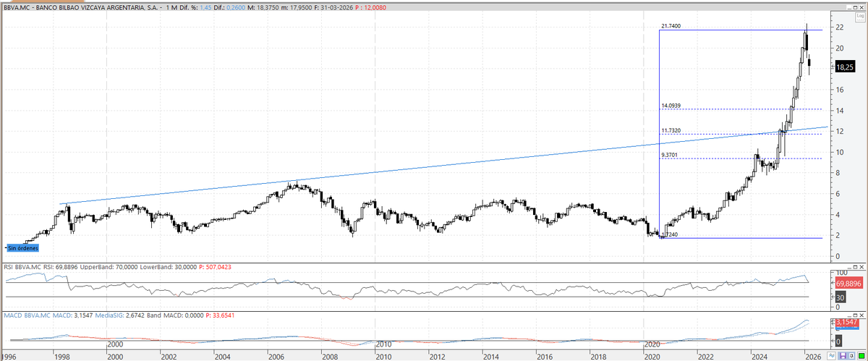Minimize the main price chart panel

point(849,7)
